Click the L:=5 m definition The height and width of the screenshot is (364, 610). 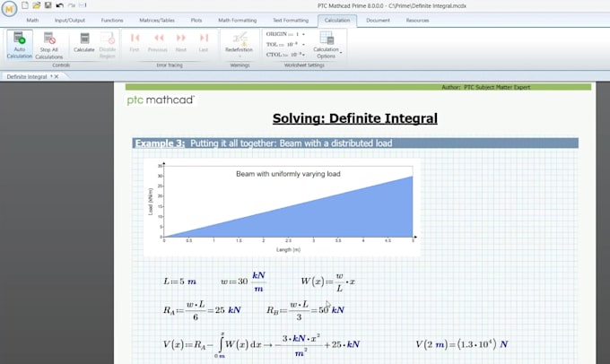179,282
